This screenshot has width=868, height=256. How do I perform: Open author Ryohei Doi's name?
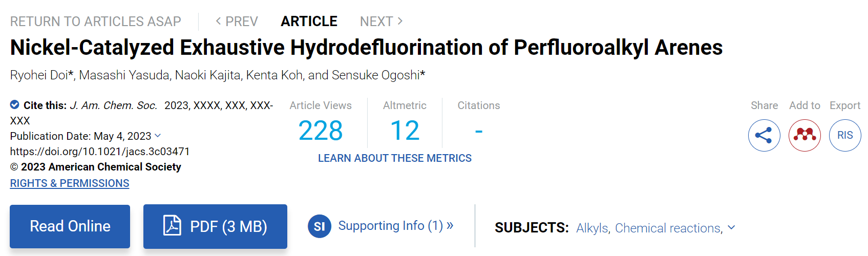(x=39, y=75)
